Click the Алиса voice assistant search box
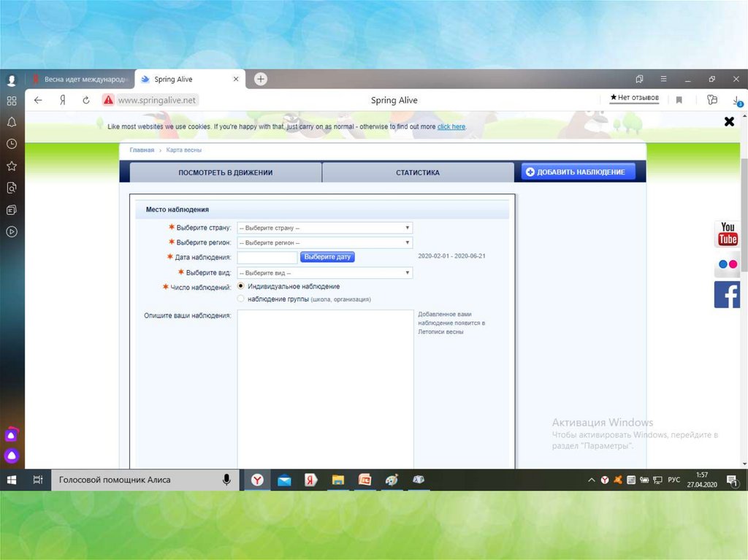The image size is (748, 560). (145, 480)
